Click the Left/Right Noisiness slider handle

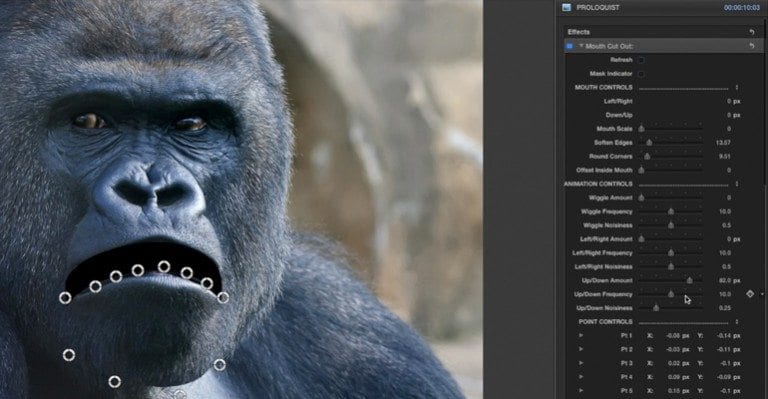coord(671,266)
